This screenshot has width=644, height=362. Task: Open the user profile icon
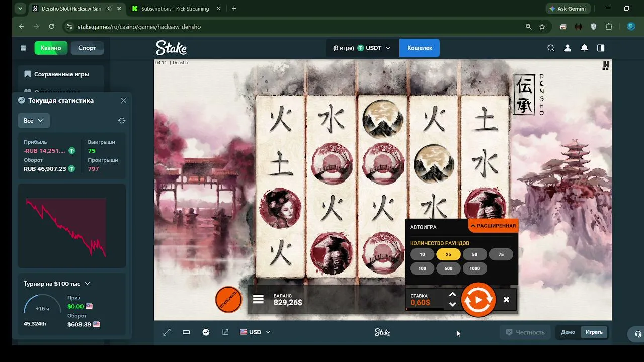point(568,48)
